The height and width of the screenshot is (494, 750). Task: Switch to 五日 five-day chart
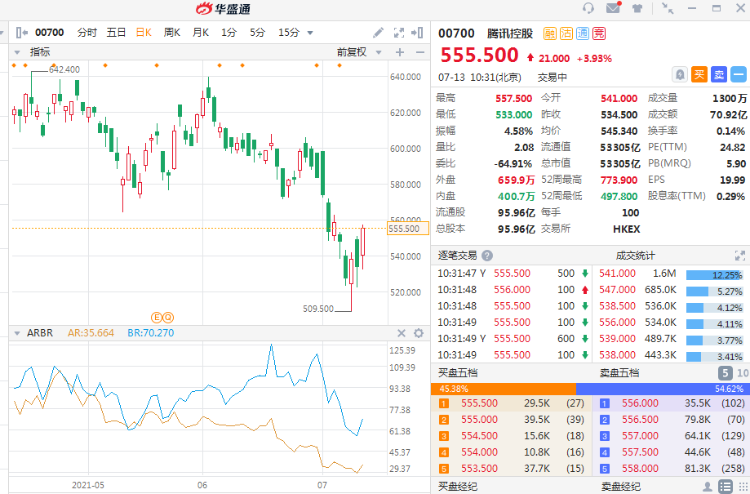pyautogui.click(x=116, y=33)
